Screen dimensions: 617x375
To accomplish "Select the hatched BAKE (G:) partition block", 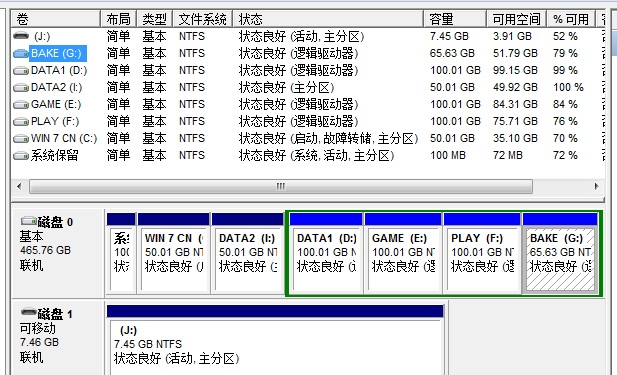I will coord(560,253).
